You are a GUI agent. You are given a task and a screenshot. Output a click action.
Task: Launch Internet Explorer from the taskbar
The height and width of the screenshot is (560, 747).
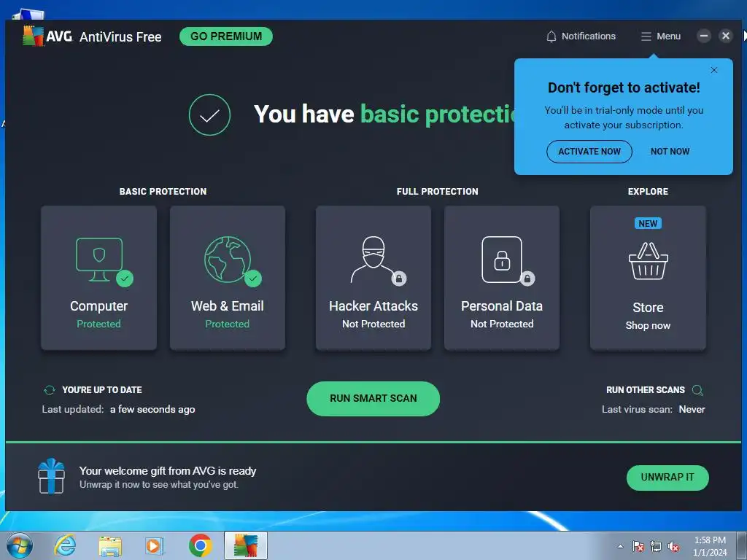click(65, 545)
